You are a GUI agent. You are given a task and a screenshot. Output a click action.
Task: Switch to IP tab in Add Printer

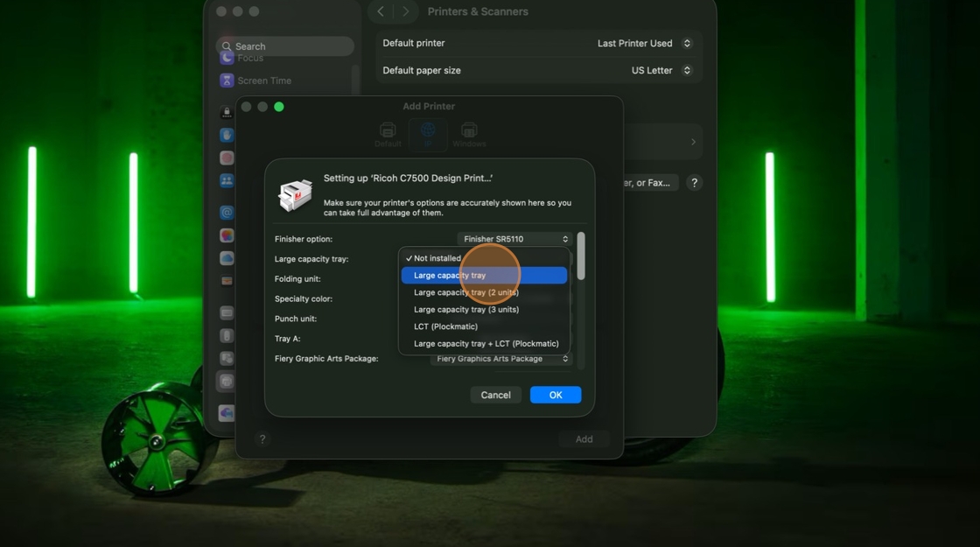click(x=428, y=135)
